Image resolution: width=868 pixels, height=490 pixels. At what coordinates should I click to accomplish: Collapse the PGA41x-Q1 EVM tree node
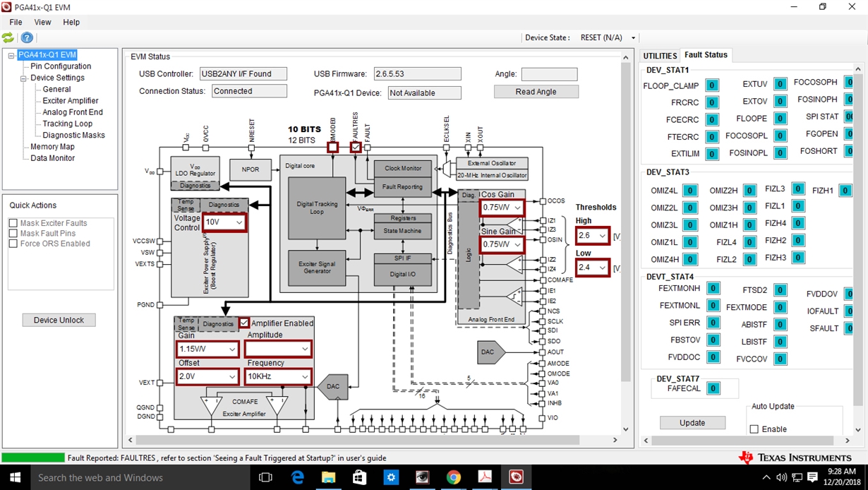coord(11,55)
